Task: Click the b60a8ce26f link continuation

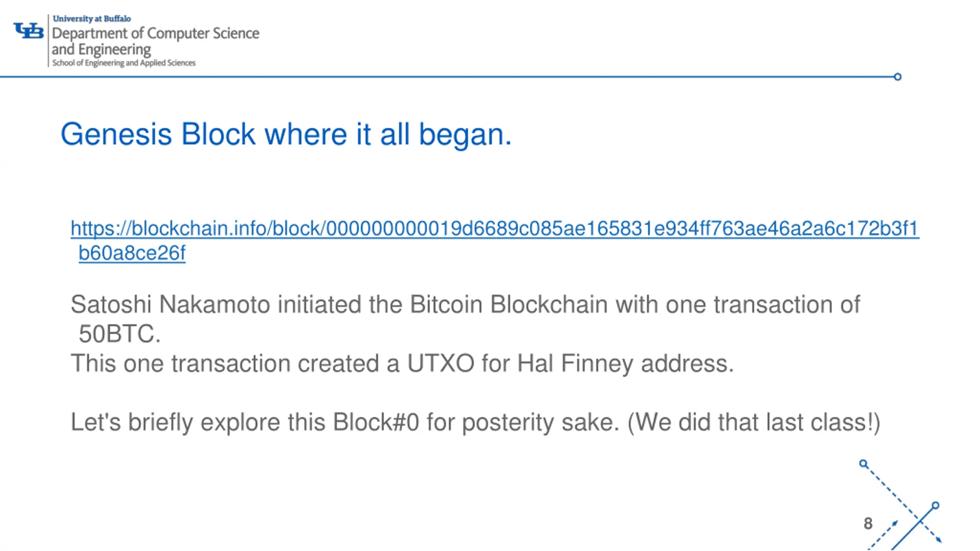Action: click(x=132, y=253)
